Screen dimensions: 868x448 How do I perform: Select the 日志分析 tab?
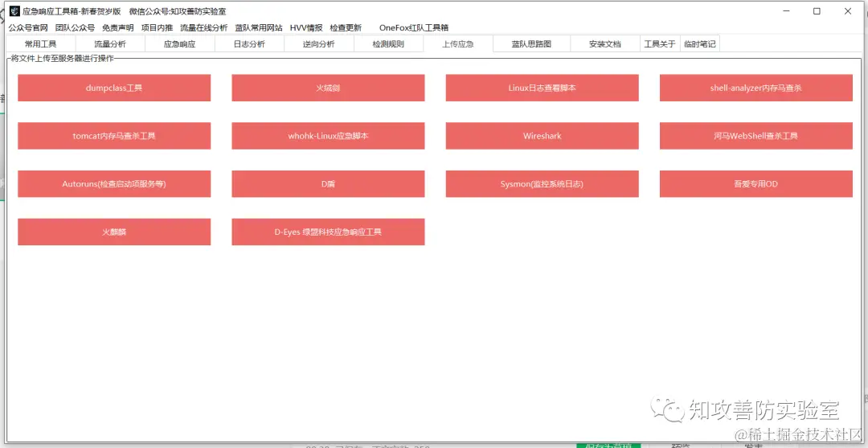point(249,44)
